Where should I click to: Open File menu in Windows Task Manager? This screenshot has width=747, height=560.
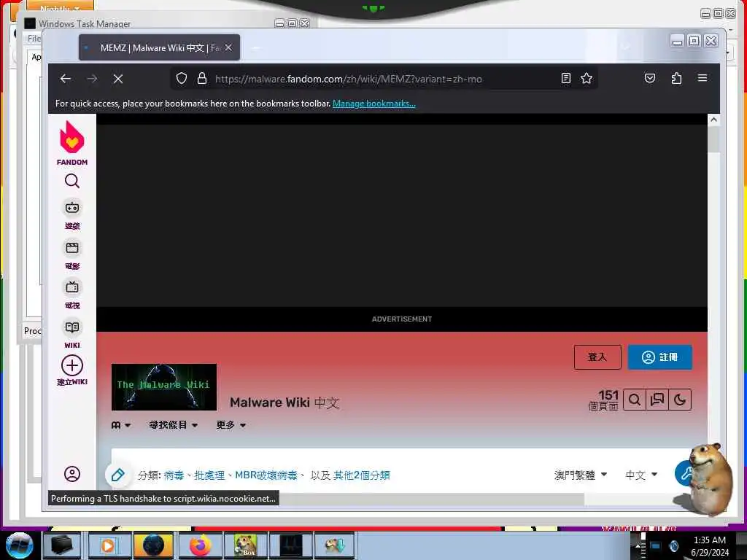pos(34,39)
